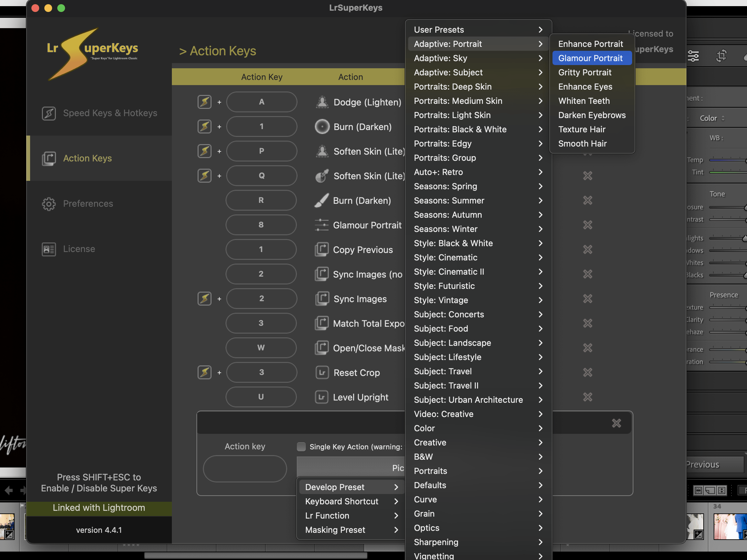Click the Open/Close Mask action icon
747x560 pixels.
pos(321,348)
